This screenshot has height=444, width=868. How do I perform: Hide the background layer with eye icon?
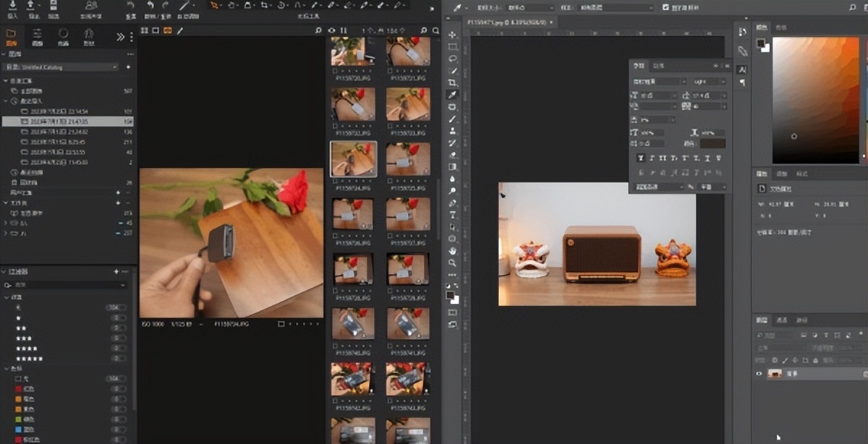coord(759,374)
